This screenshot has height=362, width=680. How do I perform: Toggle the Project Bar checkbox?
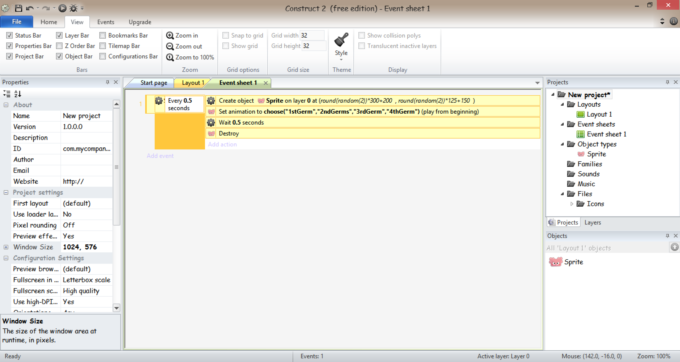click(10, 56)
